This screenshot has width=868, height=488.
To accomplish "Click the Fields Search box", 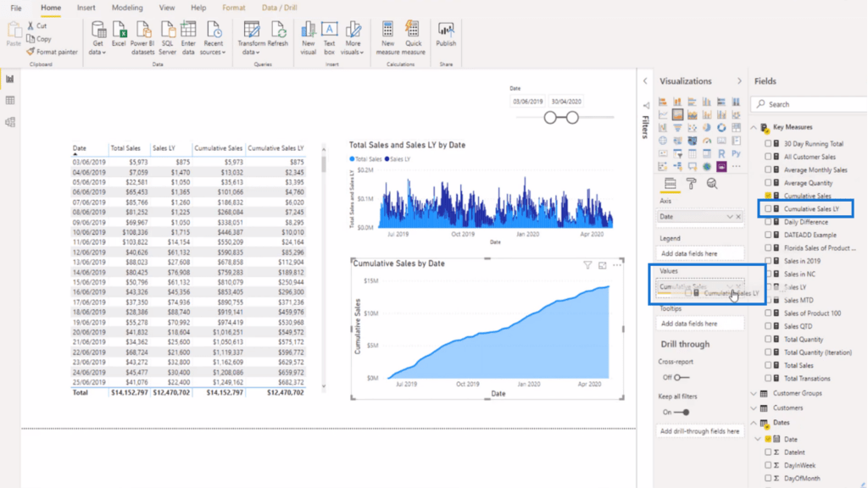I will pos(810,104).
